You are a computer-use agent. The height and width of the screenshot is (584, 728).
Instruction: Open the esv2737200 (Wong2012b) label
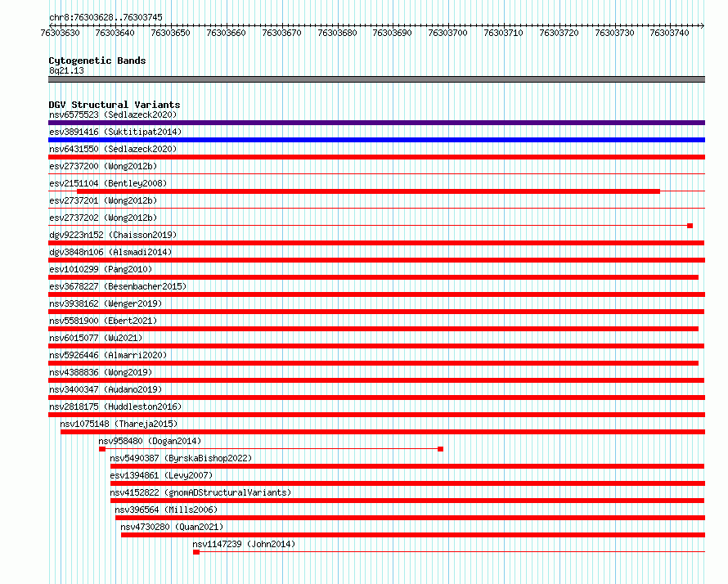pyautogui.click(x=103, y=166)
